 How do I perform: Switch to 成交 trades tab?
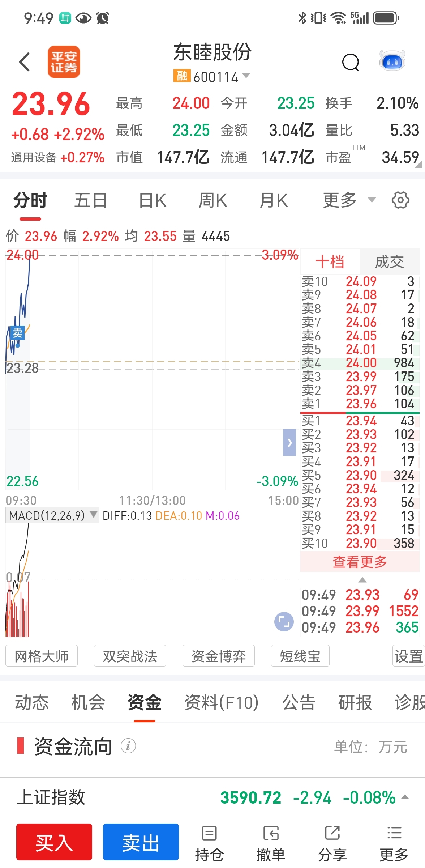pos(389,262)
